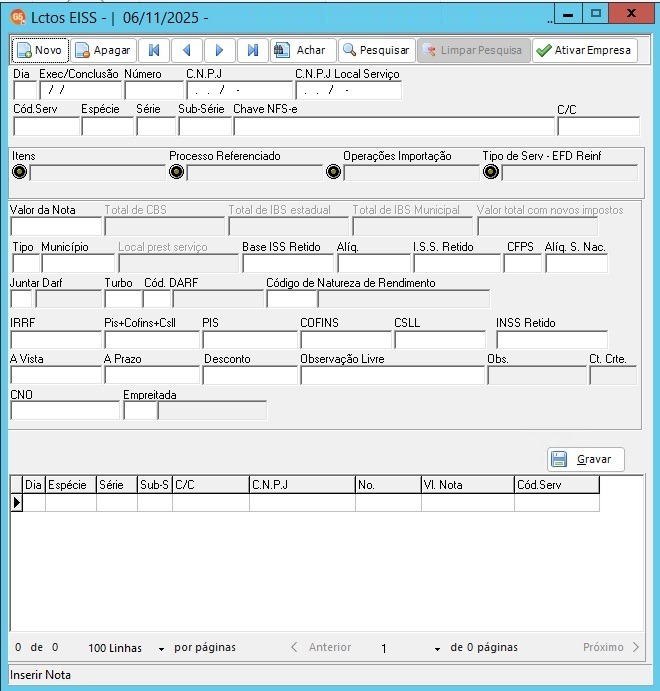Click the A Vista input field

tap(56, 376)
